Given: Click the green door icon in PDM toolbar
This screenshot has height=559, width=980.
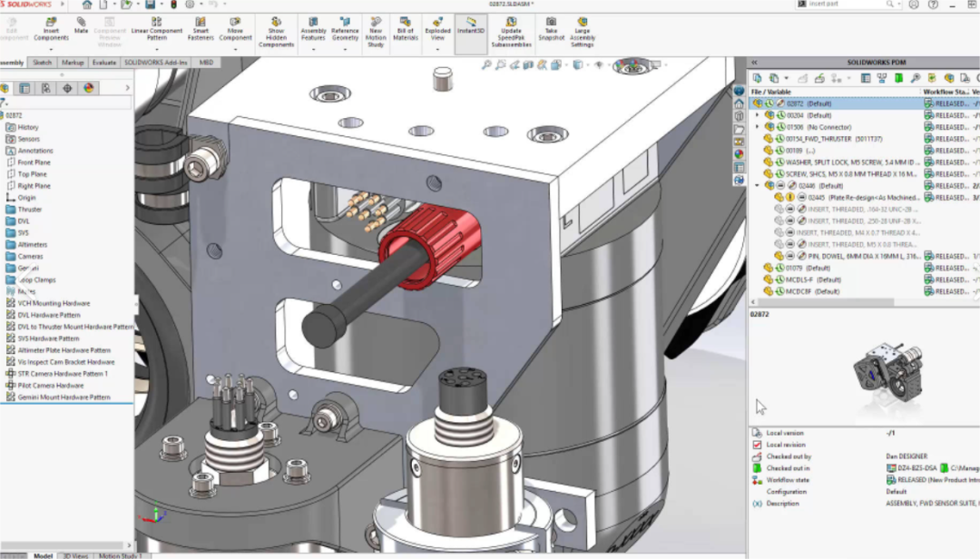Looking at the screenshot, I should click(898, 78).
